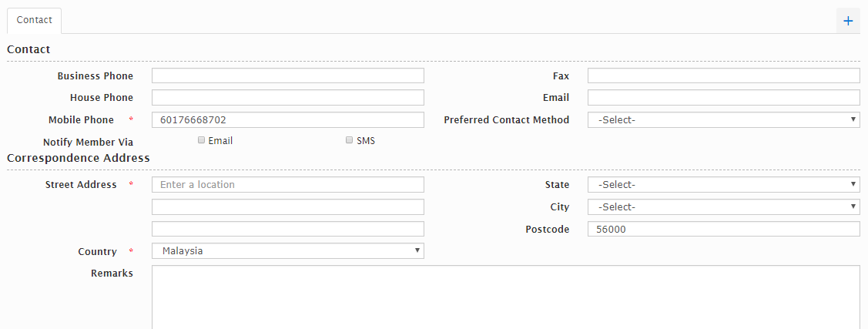
Task: Click Street Address 'Enter a location' field
Action: [287, 185]
